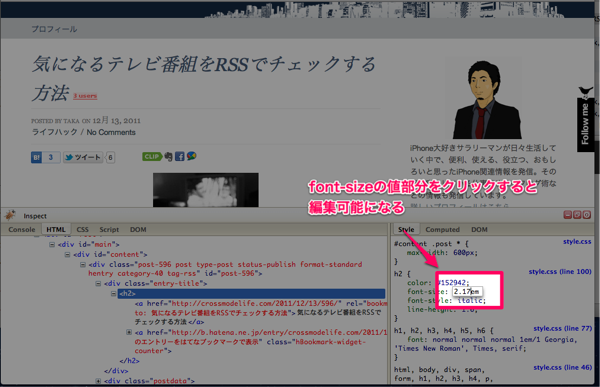Open the Computed side panel tab
This screenshot has height=387, width=600.
tap(442, 229)
